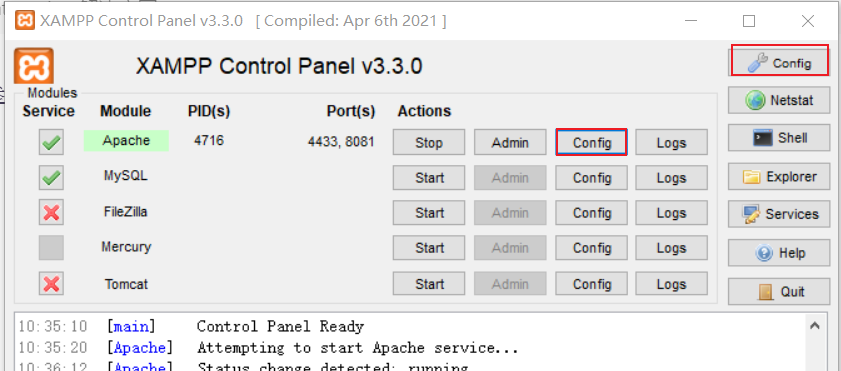Screen dimensions: 841x371
Task: Click the log panel scroll-up arrow
Action: point(815,325)
